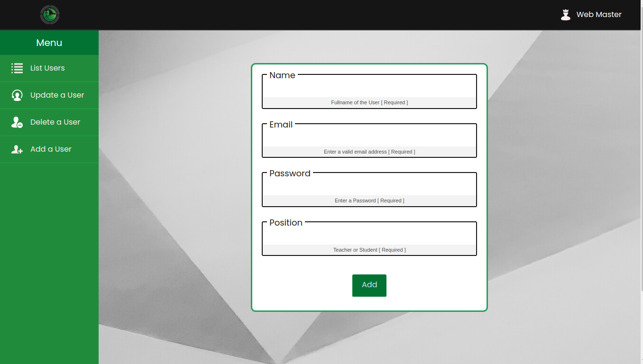This screenshot has width=643, height=364.
Task: Click the user silhouette beside Update a User
Action: click(17, 95)
